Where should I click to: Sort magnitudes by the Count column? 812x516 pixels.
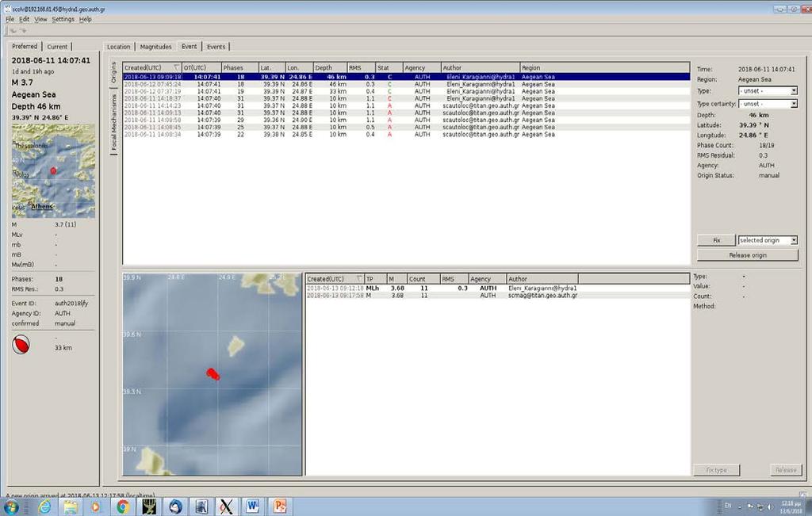423,279
